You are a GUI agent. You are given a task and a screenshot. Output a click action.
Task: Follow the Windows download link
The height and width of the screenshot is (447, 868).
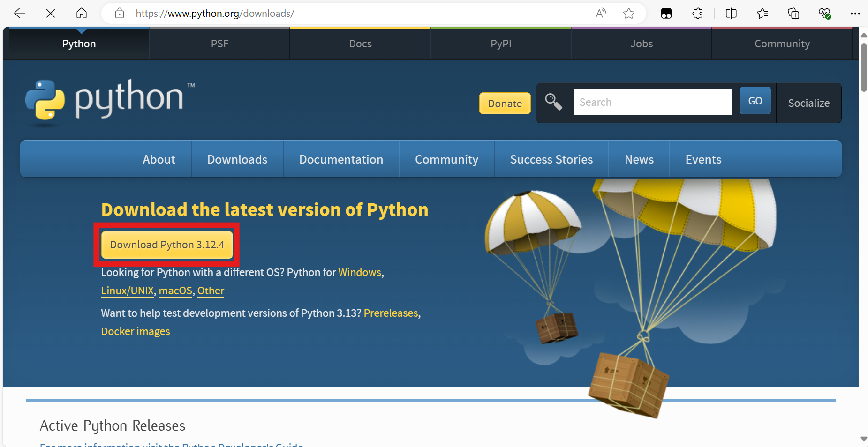(360, 272)
